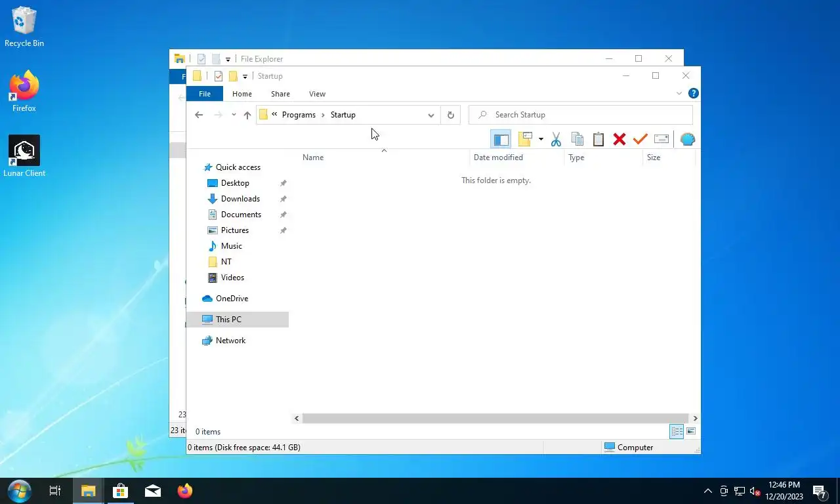
Task: Open the Customize Quick Access Toolbar dropdown in Startup window
Action: click(x=245, y=77)
